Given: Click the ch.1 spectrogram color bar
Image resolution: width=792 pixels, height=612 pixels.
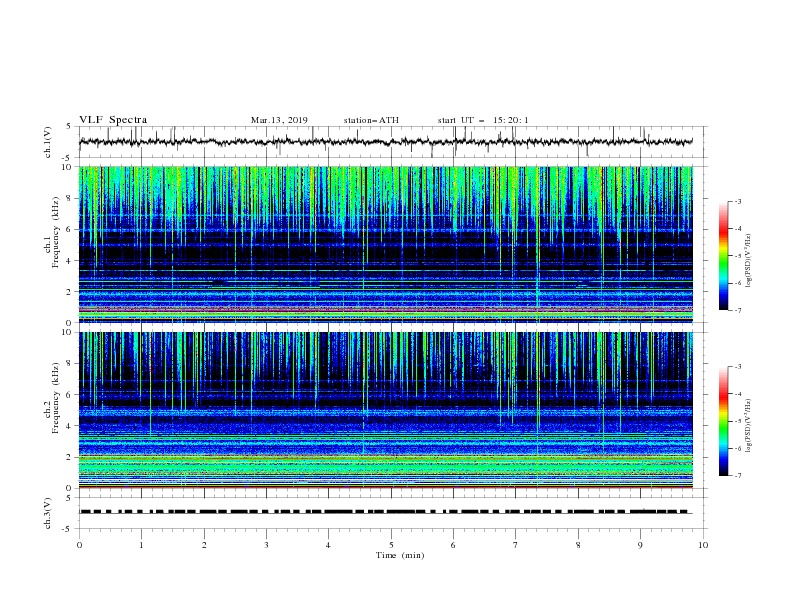Looking at the screenshot, I should [723, 256].
